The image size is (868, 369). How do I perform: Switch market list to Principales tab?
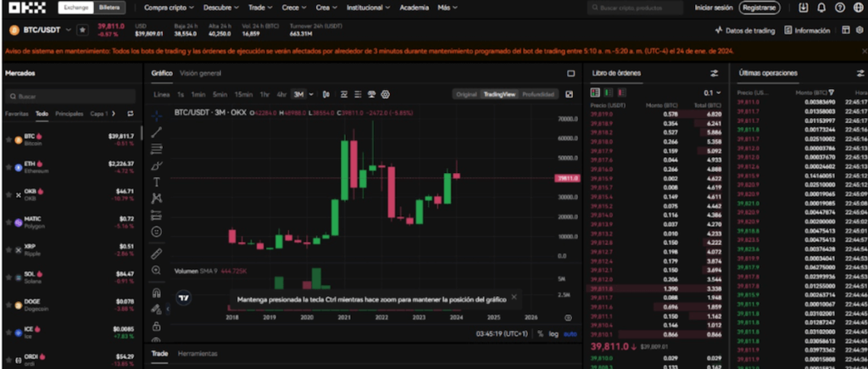coord(70,114)
